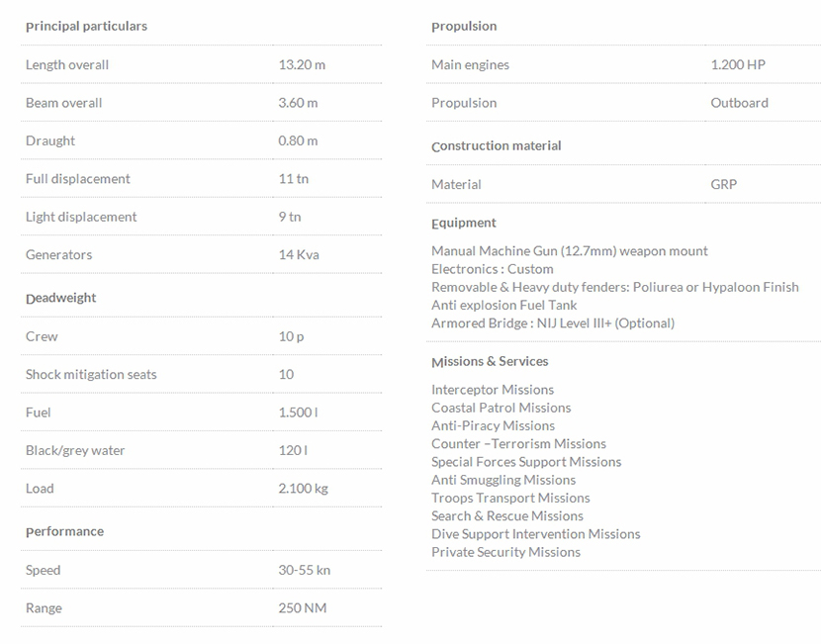Select the Main engines 1.200 HP value

coord(737,64)
